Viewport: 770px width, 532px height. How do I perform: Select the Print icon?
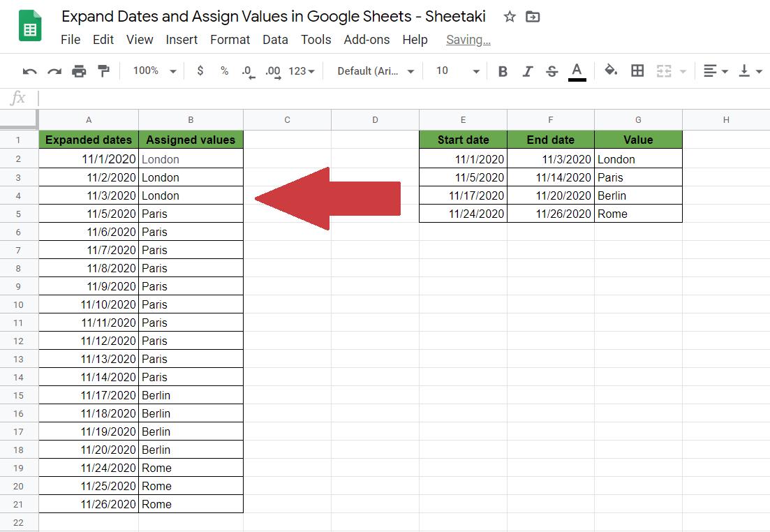pyautogui.click(x=79, y=71)
